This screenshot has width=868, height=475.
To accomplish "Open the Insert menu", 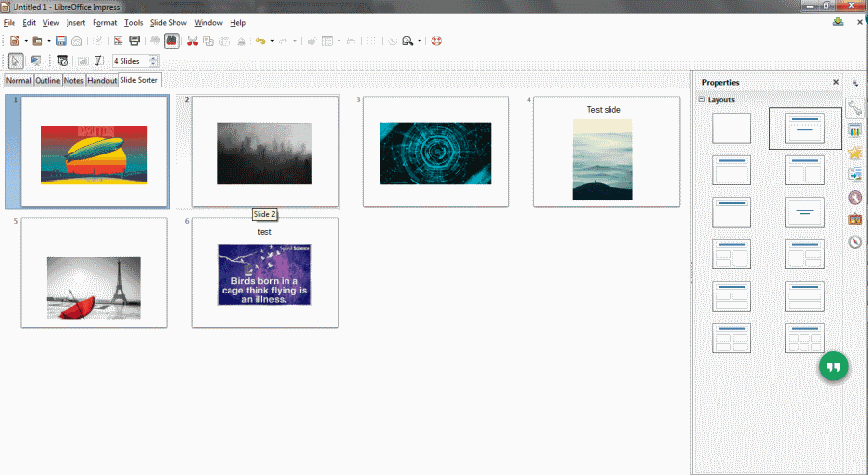I will click(x=76, y=23).
